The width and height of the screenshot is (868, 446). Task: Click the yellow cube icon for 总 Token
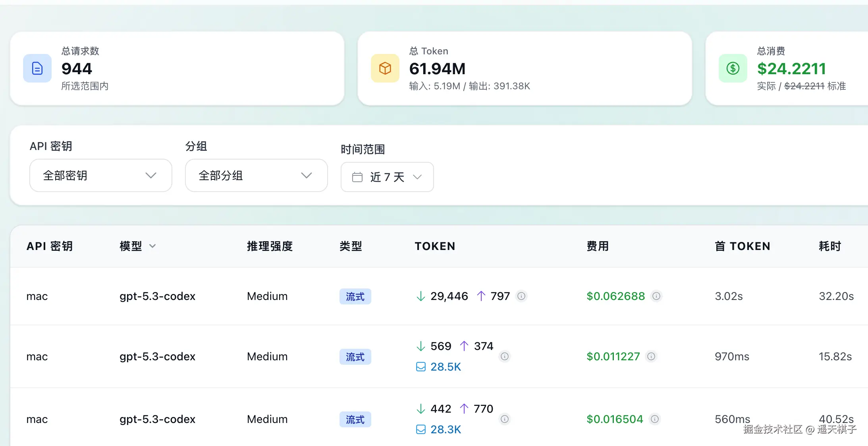click(385, 68)
